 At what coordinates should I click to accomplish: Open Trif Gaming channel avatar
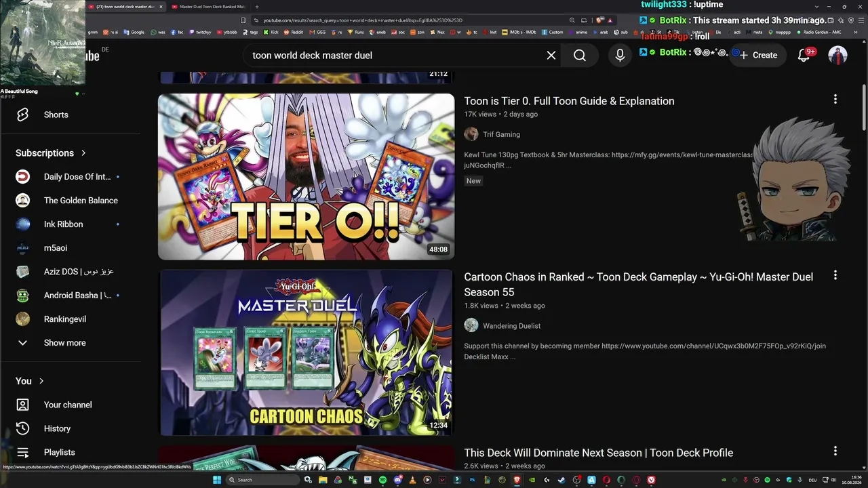[471, 134]
